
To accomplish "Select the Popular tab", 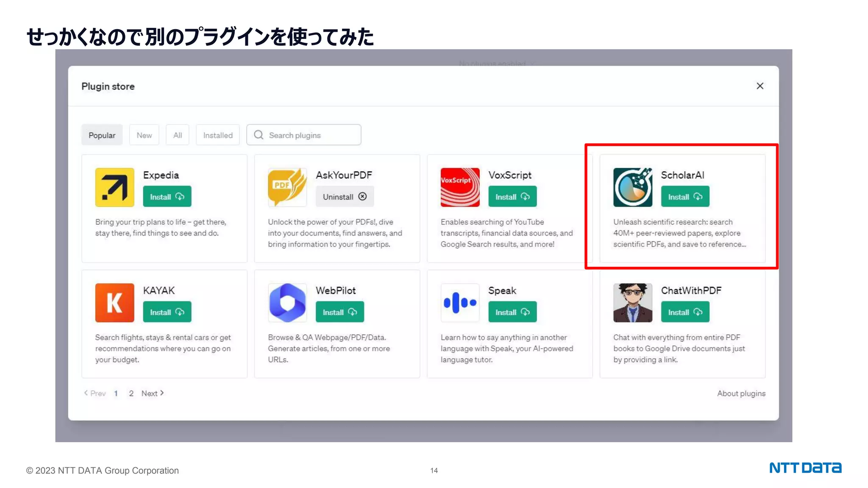I will (x=102, y=135).
